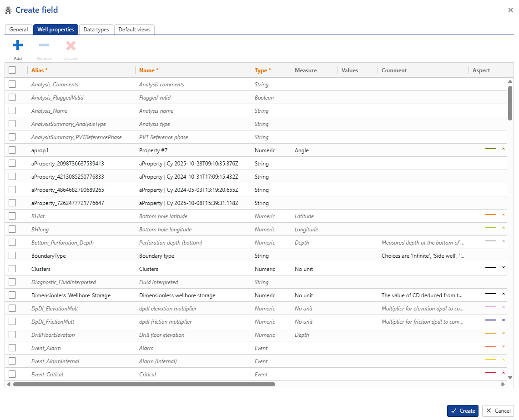Click the Remove minus icon

pos(44,45)
